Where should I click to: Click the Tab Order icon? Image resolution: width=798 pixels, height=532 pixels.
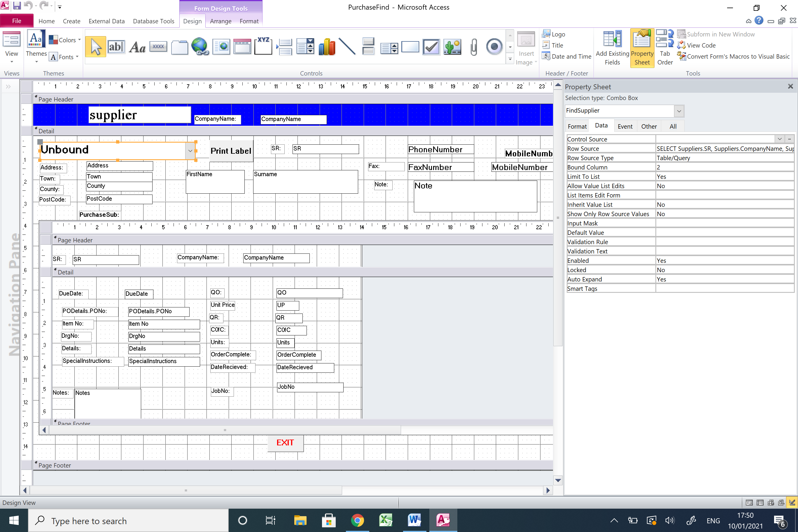click(x=664, y=48)
